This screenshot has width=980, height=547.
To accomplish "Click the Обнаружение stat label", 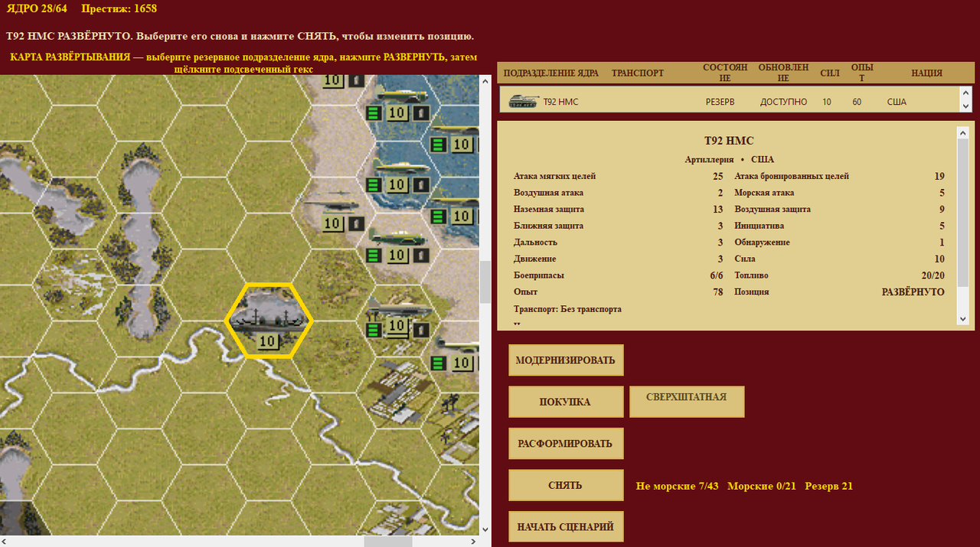I will [x=762, y=243].
